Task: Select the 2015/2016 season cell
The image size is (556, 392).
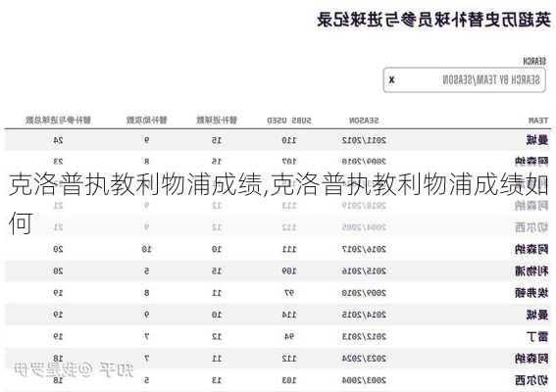Action: pyautogui.click(x=364, y=271)
